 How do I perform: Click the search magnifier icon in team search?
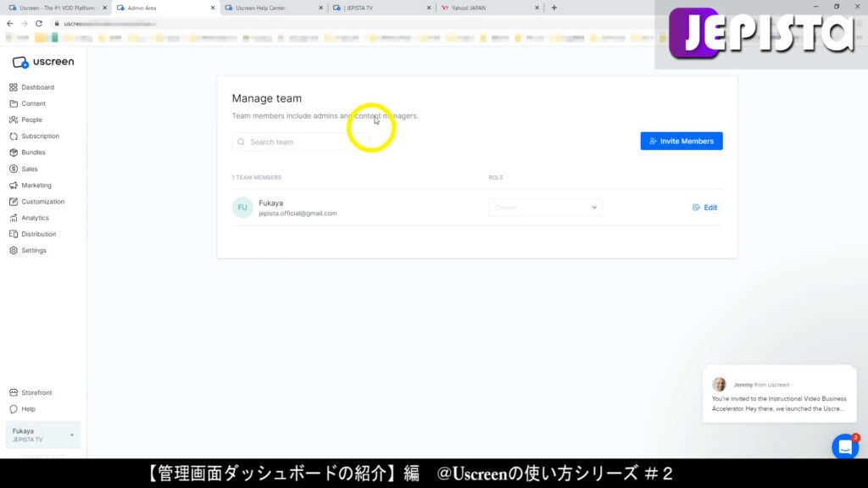(x=241, y=142)
